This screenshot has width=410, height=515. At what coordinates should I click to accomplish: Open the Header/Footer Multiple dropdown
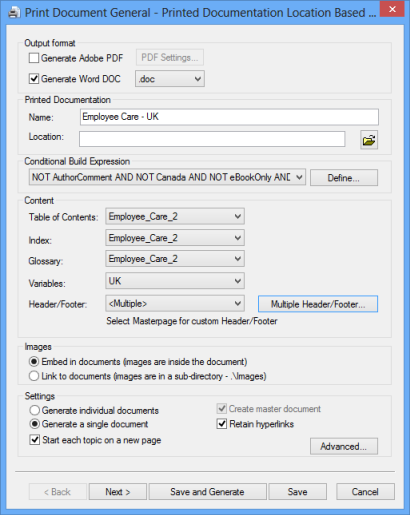point(175,303)
